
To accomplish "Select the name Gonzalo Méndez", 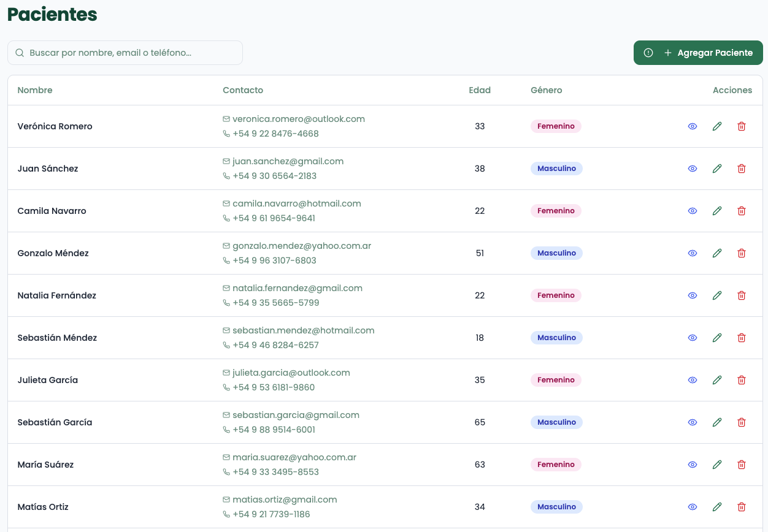I will pos(53,253).
